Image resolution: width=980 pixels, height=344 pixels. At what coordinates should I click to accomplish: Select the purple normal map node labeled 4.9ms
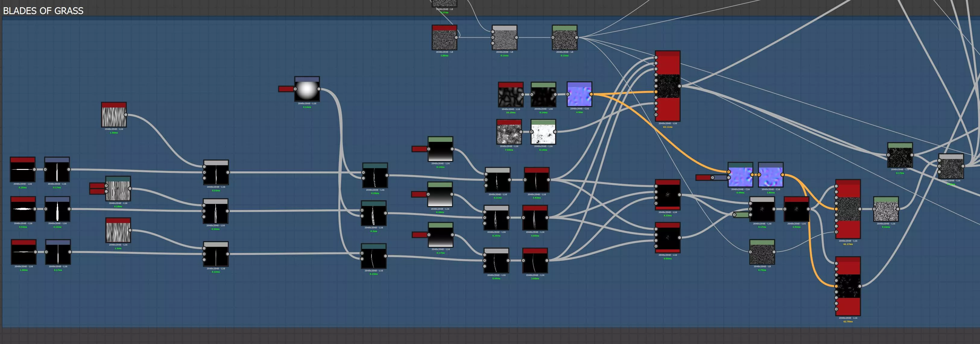click(579, 94)
